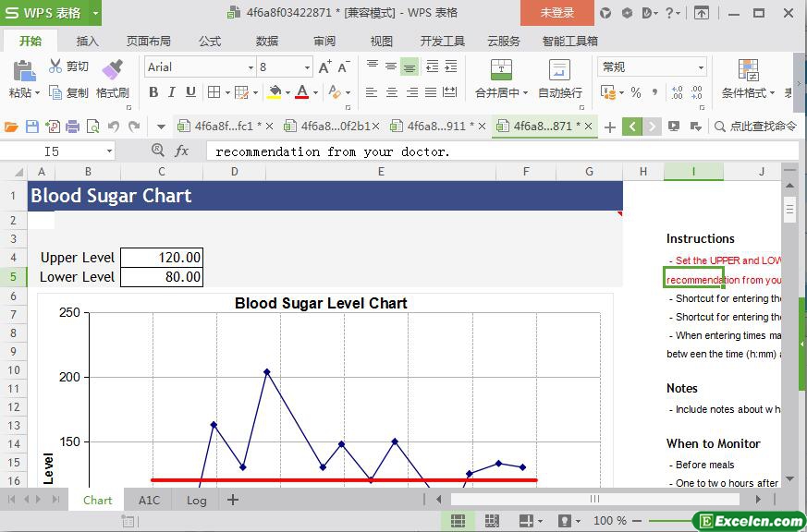Open Conditional Formatting (条件格式) menu

(749, 79)
